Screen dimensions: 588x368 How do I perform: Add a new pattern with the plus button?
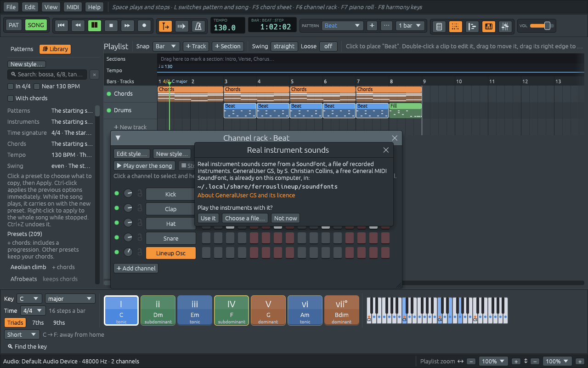[372, 26]
